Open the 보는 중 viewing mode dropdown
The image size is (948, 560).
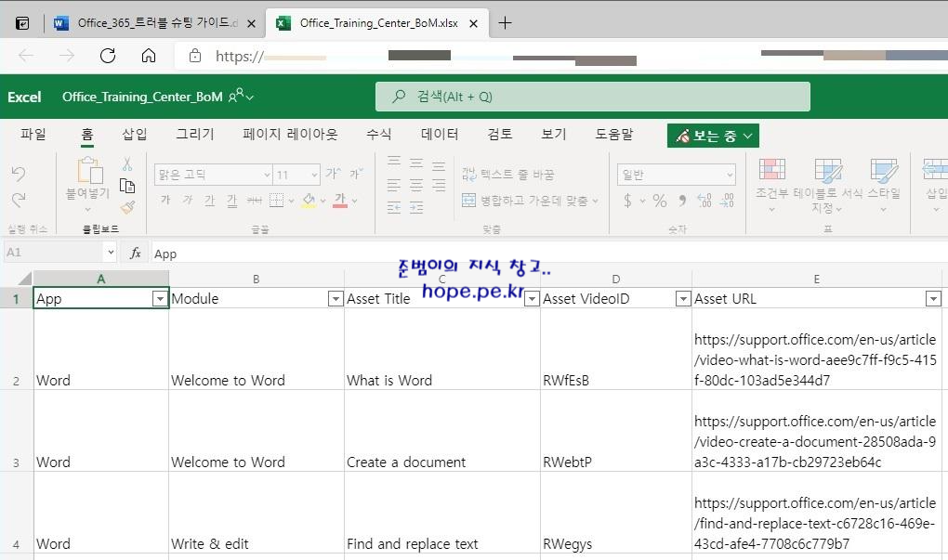[x=713, y=136]
